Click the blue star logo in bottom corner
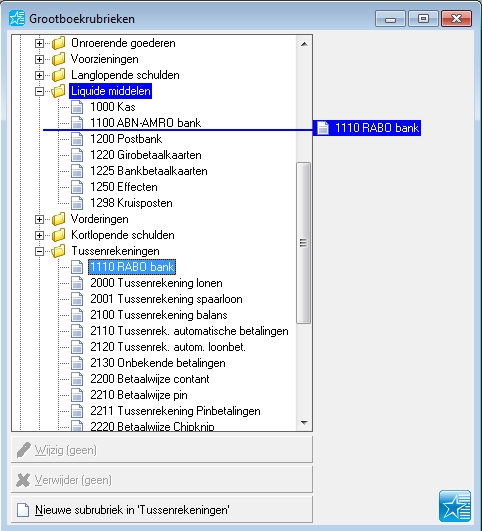The image size is (482, 531). point(455,506)
